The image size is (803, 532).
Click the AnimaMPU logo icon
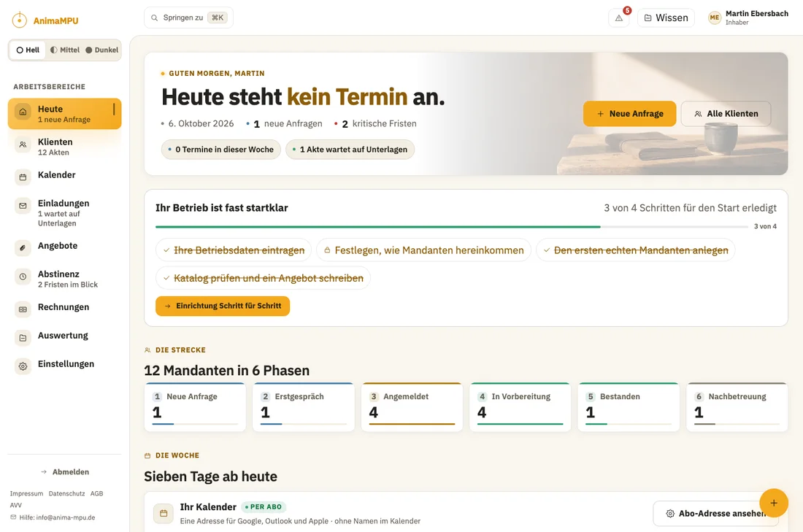(20, 20)
